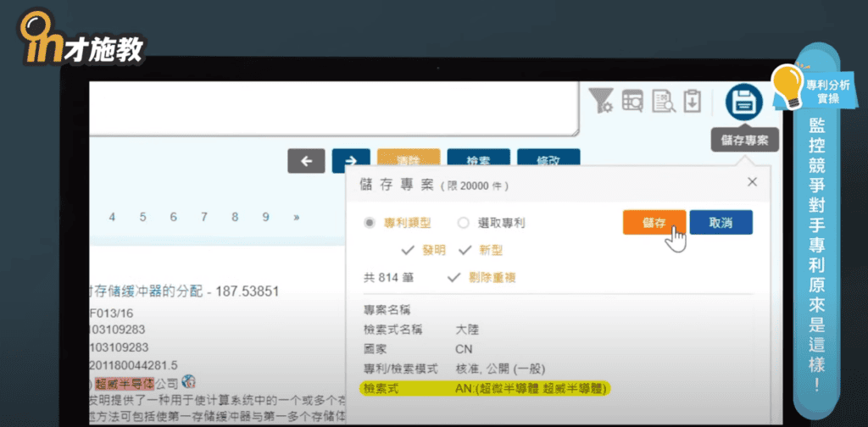Select the 選取專利 radio button
This screenshot has width=868, height=427.
[463, 223]
